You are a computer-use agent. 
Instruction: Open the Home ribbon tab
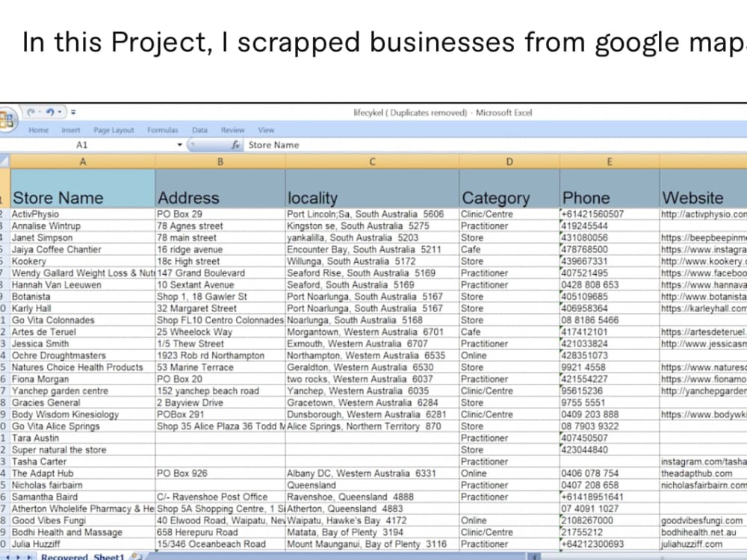[x=39, y=130]
